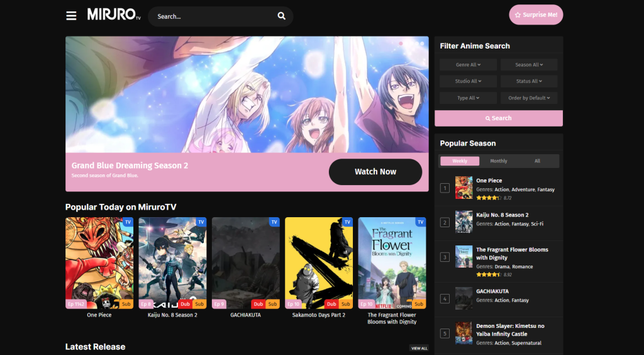Expand the Status All dropdown
Viewport: 644px width, 355px height.
tap(529, 81)
